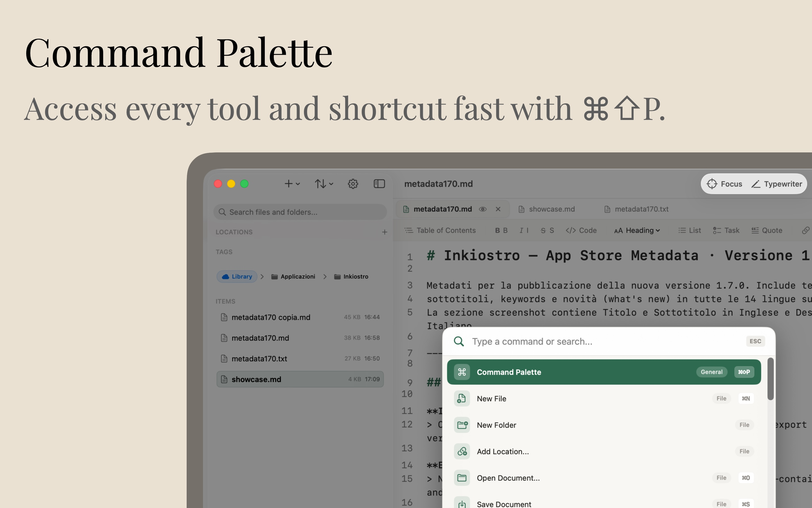Screen dimensions: 812x508
Task: Choose the New File command
Action: (x=604, y=398)
